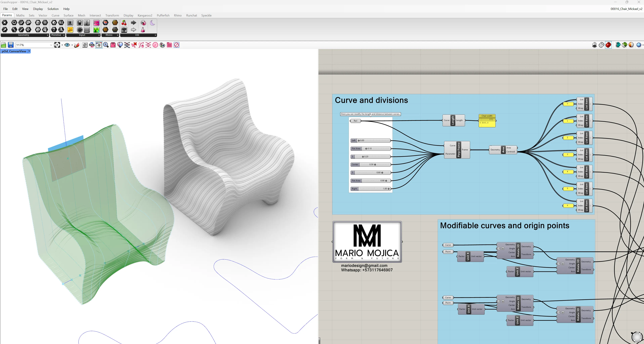644x344 pixels.
Task: Pick the Boolean Toggle component icon
Action: coord(79,23)
